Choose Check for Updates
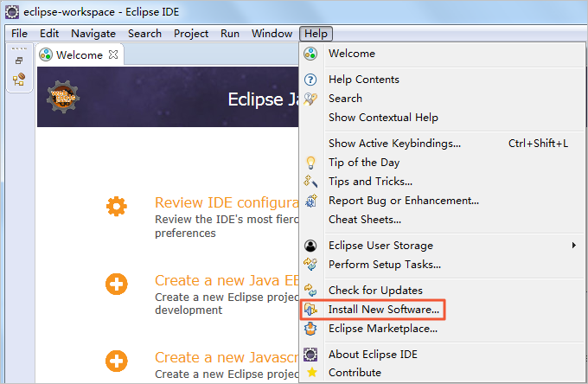The height and width of the screenshot is (384, 588). 375,290
